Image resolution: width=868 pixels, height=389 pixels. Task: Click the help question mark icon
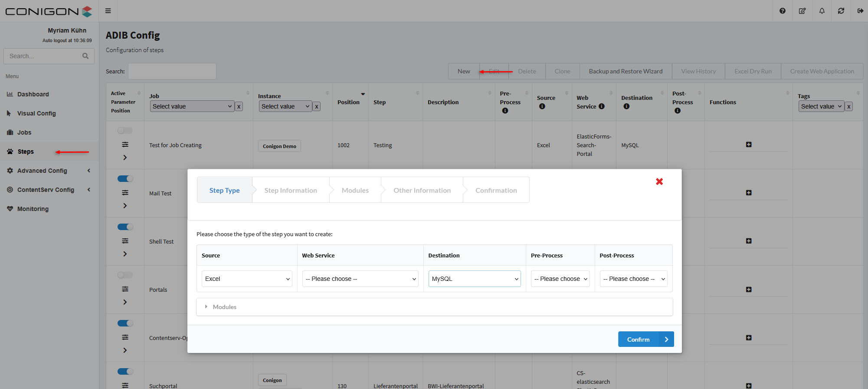(x=782, y=11)
